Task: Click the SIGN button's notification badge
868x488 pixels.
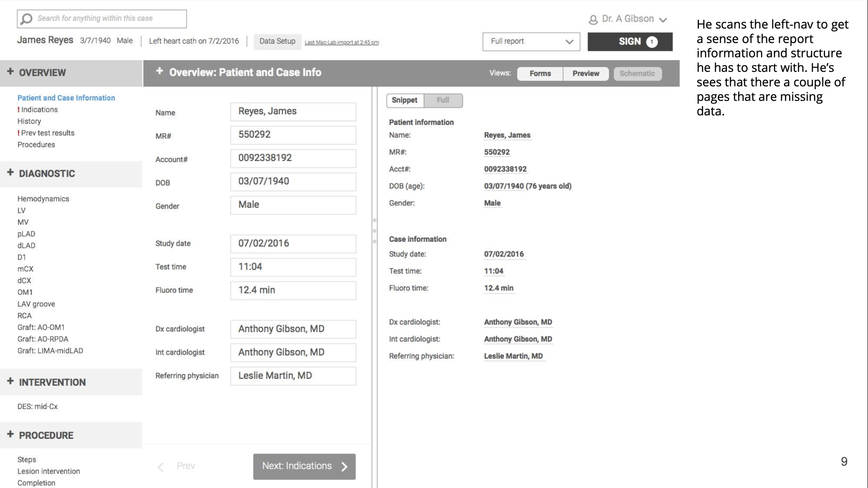Action: tap(652, 42)
